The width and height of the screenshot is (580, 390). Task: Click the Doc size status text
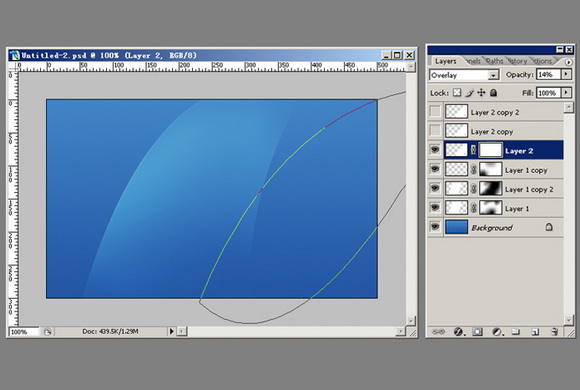click(x=110, y=332)
